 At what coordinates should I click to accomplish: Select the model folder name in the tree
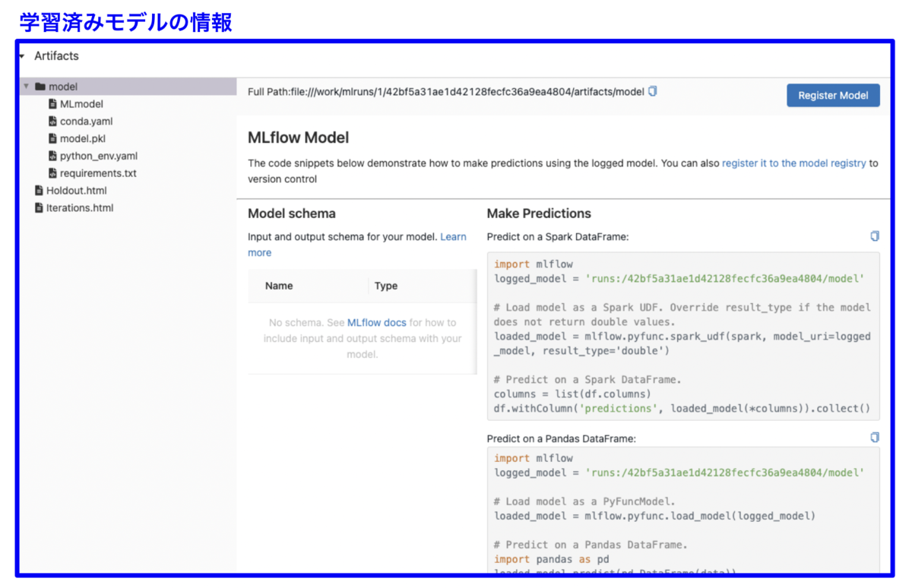pyautogui.click(x=63, y=87)
